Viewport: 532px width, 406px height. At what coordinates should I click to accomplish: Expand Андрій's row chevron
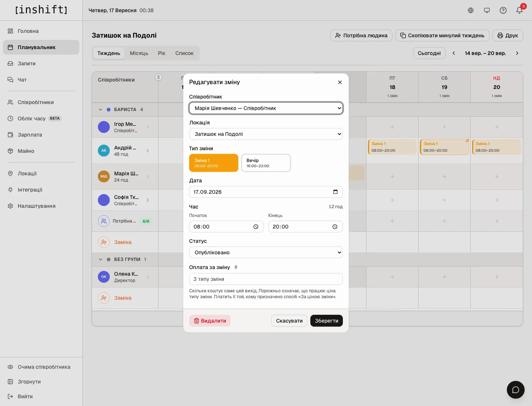[148, 151]
